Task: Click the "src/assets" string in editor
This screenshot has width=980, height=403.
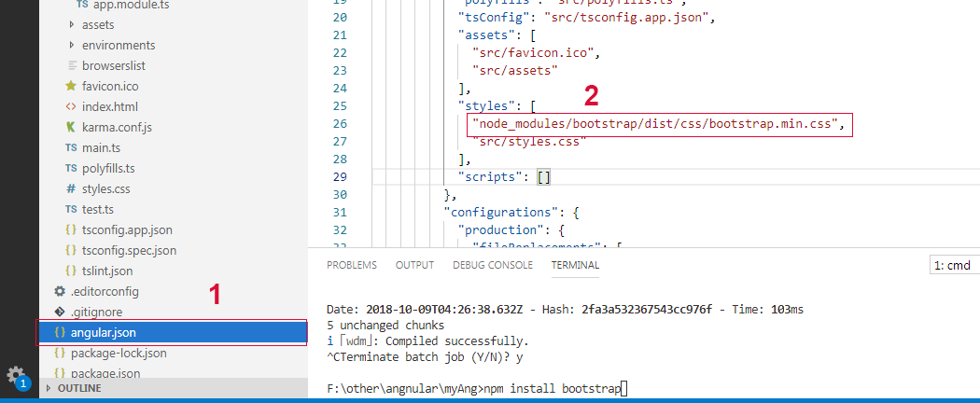Action: tap(515, 71)
